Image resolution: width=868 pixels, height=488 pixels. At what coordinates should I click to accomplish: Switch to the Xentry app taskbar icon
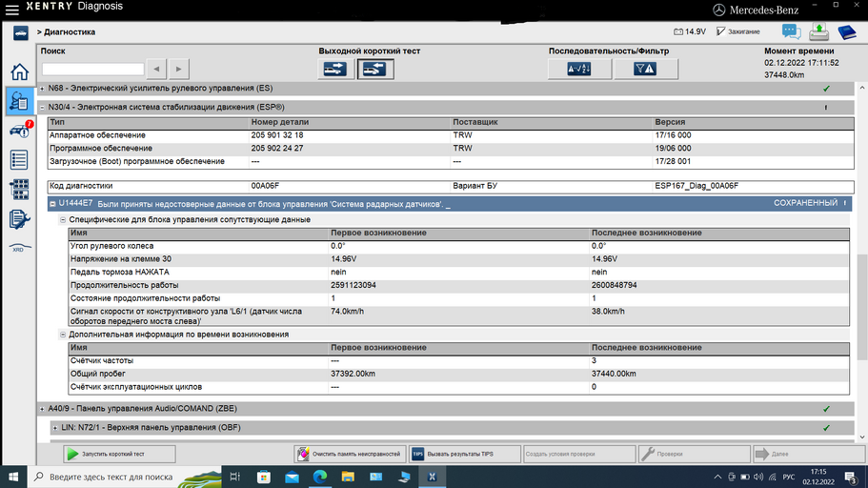pos(432,477)
